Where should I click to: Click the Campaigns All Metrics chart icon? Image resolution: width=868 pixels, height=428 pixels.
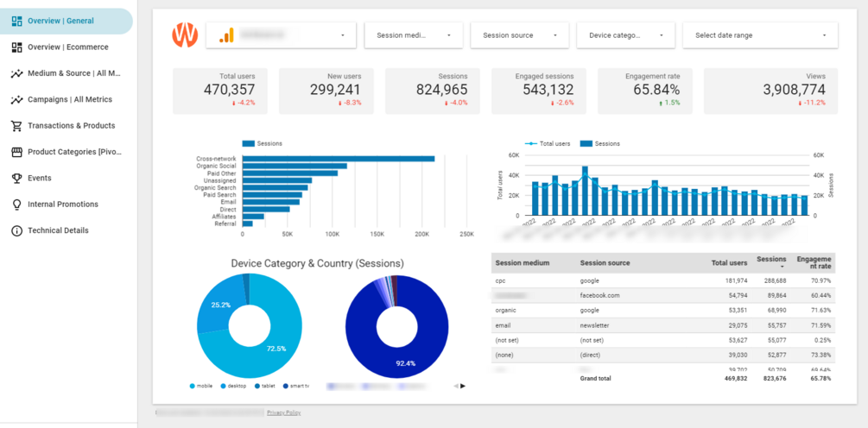[x=16, y=99]
